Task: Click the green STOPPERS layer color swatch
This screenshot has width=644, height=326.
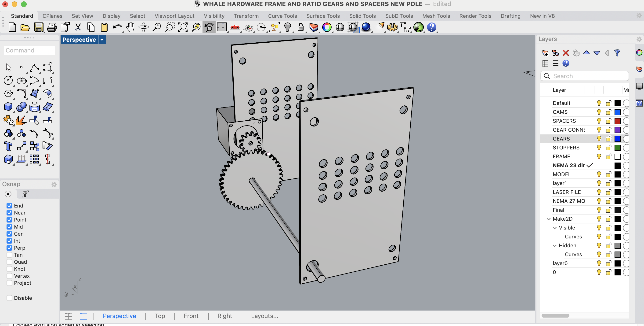Action: [617, 148]
